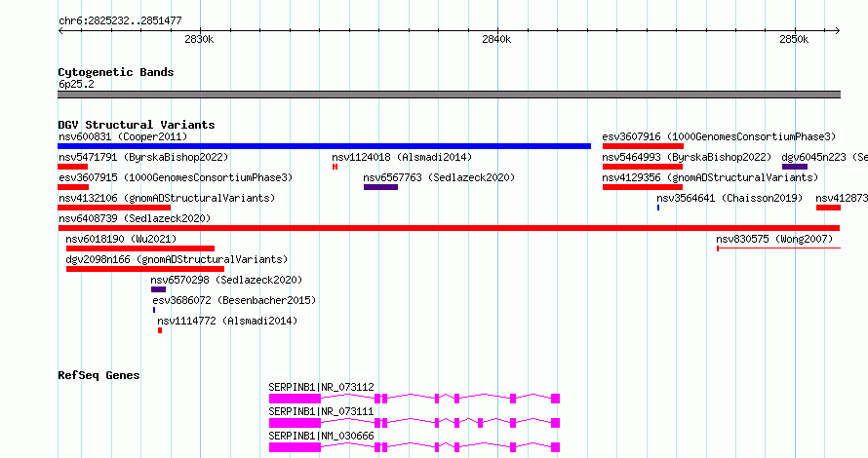
Task: Open the esv3607915 (1000GenomesConsortiumPhase3) label
Action: click(x=176, y=177)
